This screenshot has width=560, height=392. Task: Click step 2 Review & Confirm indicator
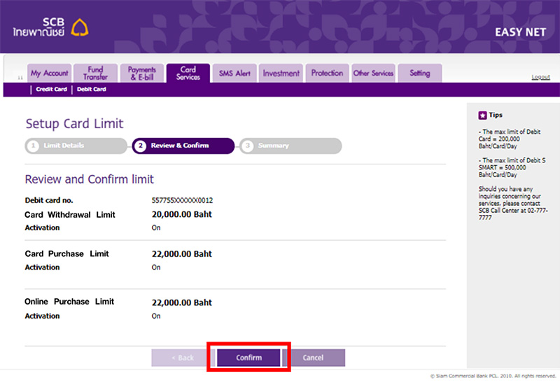[x=183, y=146]
